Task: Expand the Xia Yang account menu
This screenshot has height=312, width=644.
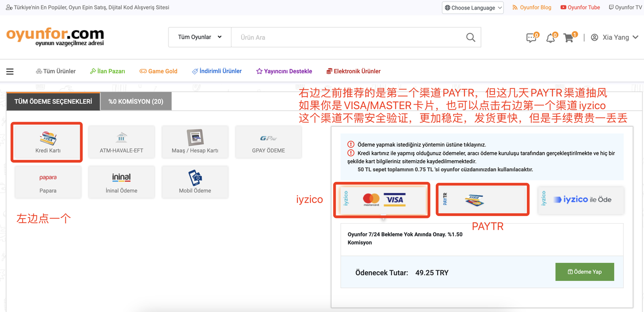Action: 615,38
